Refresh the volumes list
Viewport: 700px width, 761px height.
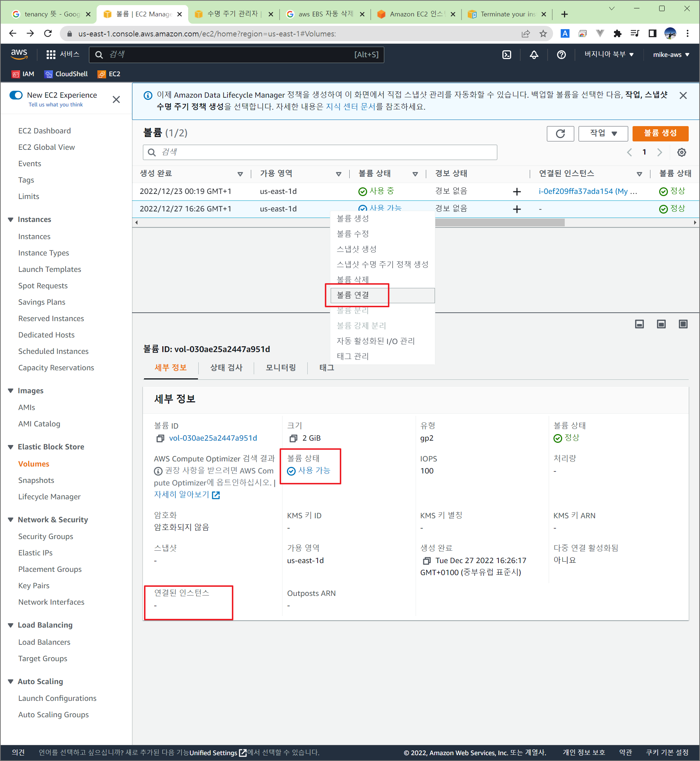pyautogui.click(x=560, y=134)
